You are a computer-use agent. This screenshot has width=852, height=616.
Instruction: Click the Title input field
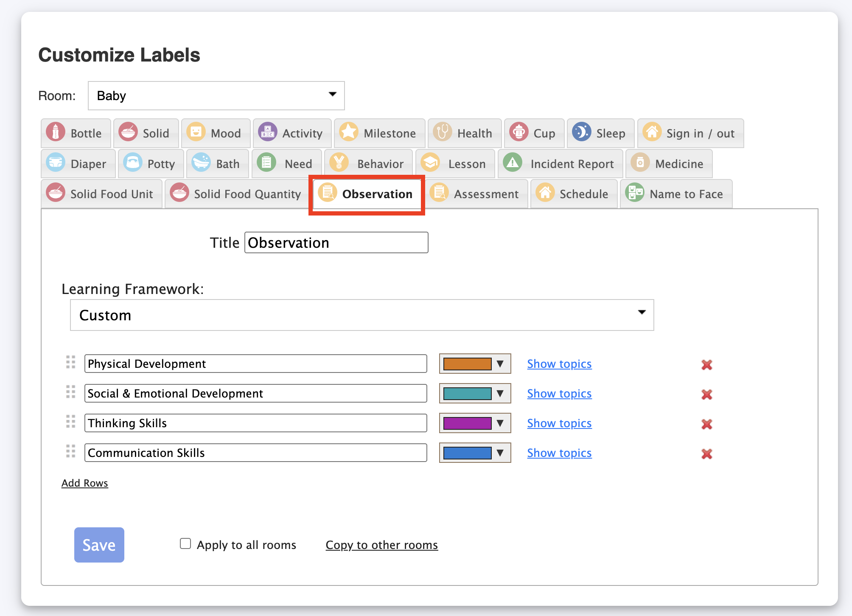(336, 243)
